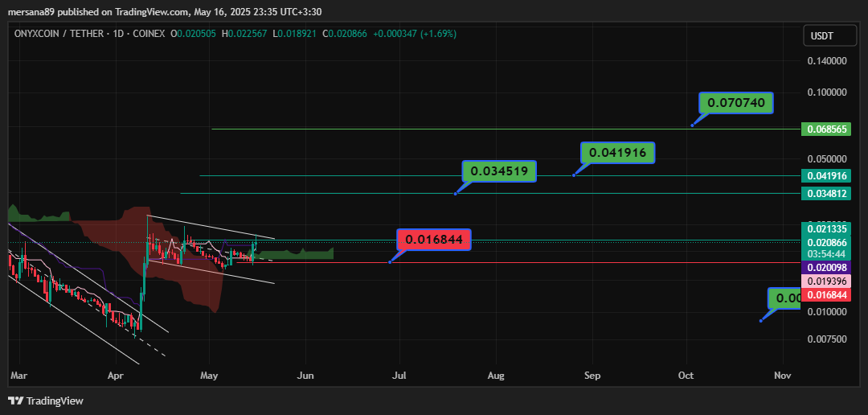This screenshot has width=868, height=415.
Task: Click the change value +0.000347 (+1.69%)
Action: tap(415, 34)
